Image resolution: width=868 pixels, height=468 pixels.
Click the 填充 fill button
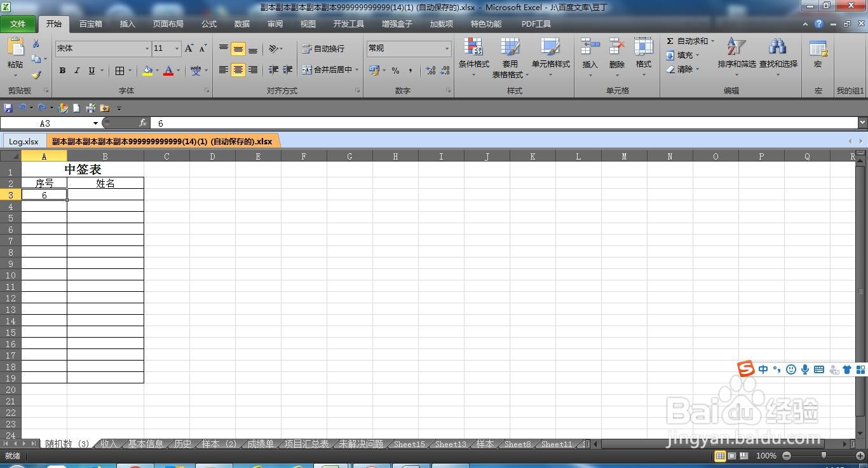click(x=682, y=55)
